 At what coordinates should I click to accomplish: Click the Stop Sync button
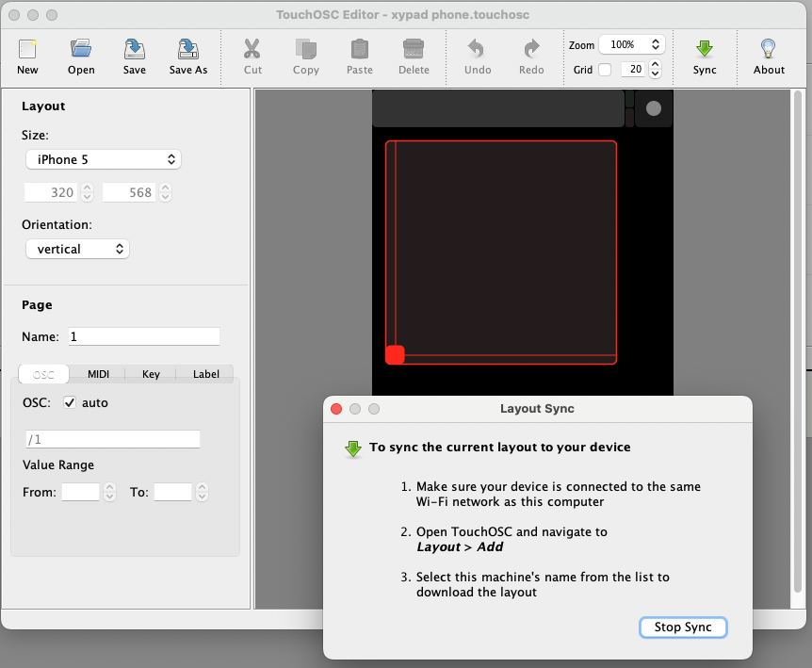[683, 627]
